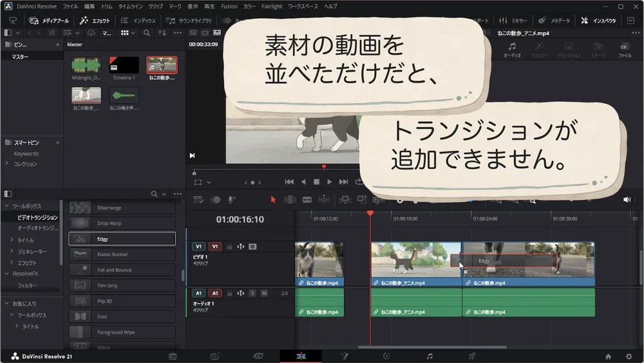Image resolution: width=644 pixels, height=363 pixels.
Task: Mute audio track A1
Action: pos(264,293)
